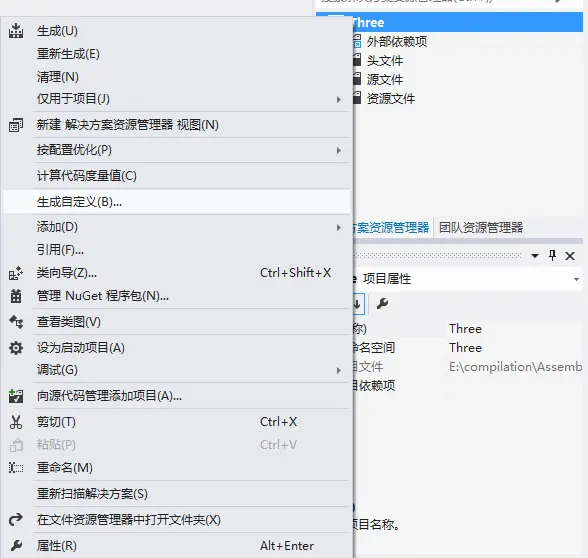The height and width of the screenshot is (558, 588).
Task: Choose 重新扫描解决方案(S) entry
Action: click(176, 494)
